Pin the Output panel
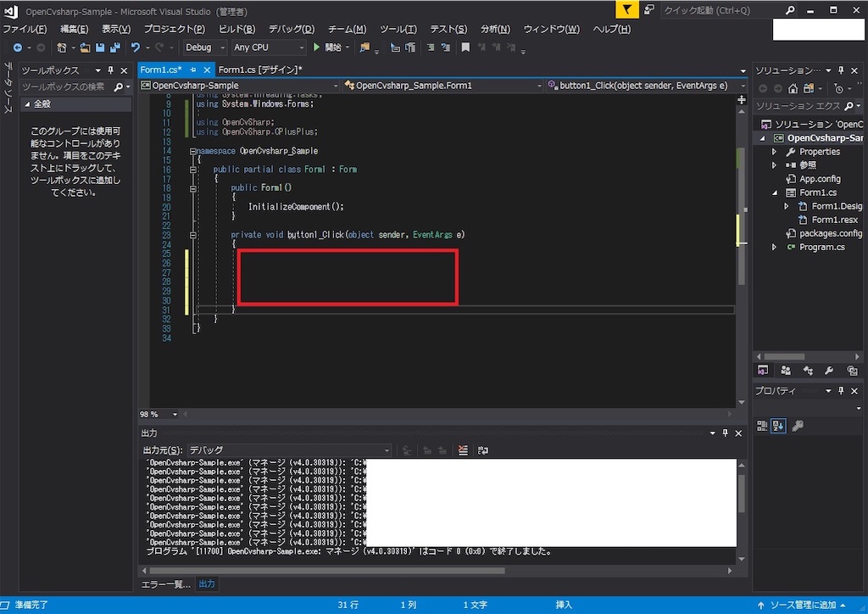The image size is (868, 614). point(726,433)
